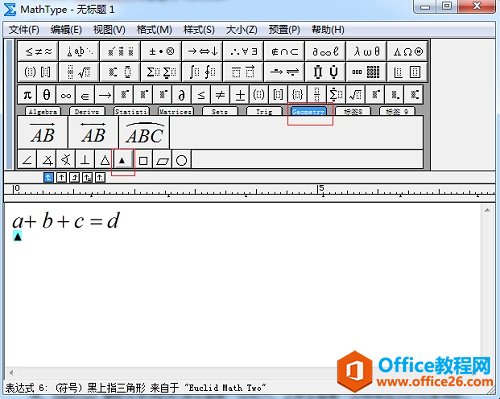Viewport: 500px width, 399px height.
Task: Insert the angle symbol
Action: point(27,160)
